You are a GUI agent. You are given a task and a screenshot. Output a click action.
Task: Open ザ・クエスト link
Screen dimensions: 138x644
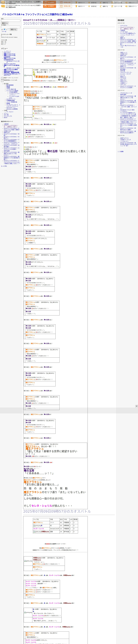[x=10, y=112]
